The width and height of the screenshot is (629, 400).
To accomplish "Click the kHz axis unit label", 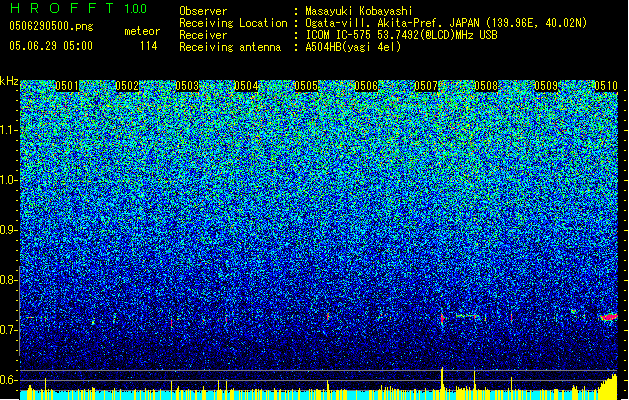I will click(9, 81).
